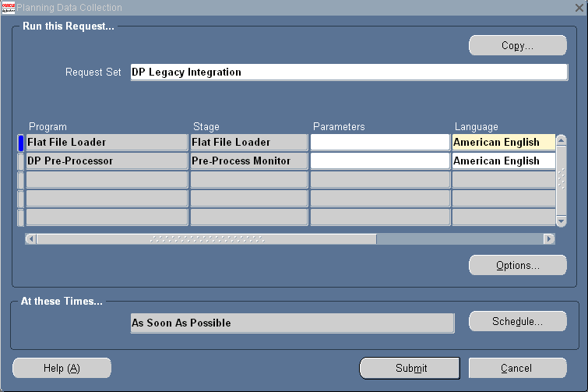Click the Copy... button
588x392 pixels.
click(x=517, y=45)
